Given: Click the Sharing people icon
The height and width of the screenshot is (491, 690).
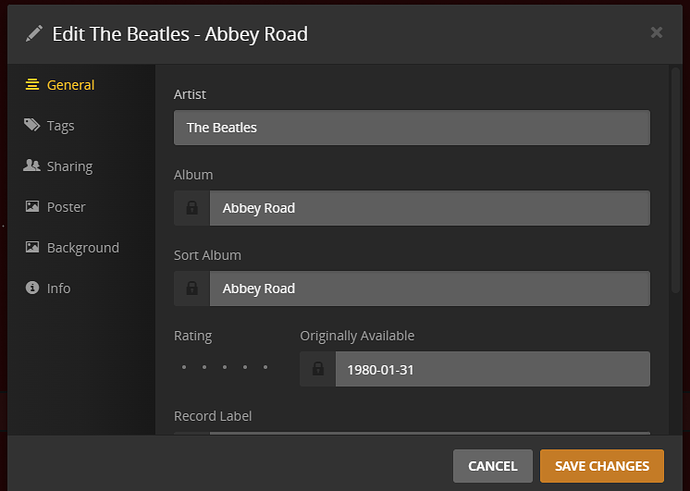Looking at the screenshot, I should 32,166.
